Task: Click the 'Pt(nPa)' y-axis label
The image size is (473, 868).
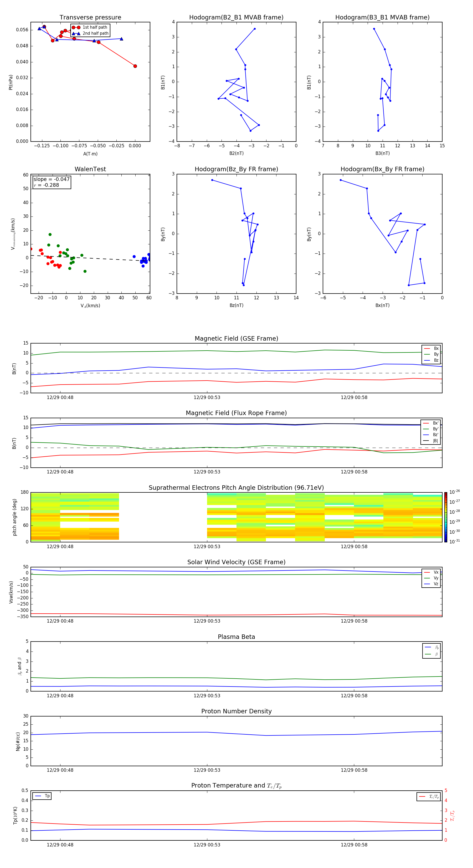Action: [x=11, y=82]
